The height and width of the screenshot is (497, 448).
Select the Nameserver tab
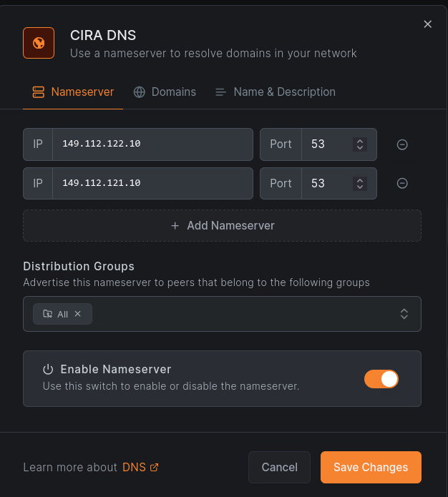[73, 92]
